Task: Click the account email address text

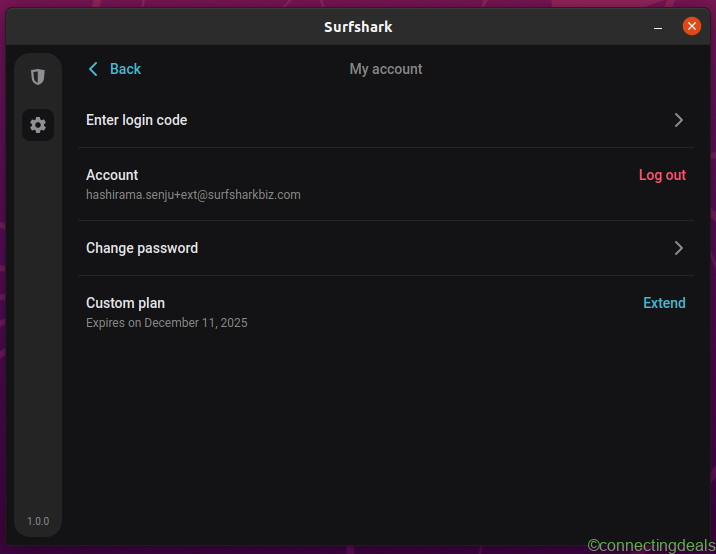Action: (x=193, y=195)
